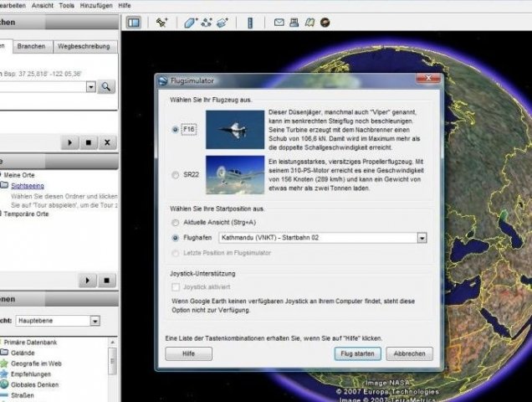Click the search magnifier button

[106, 86]
